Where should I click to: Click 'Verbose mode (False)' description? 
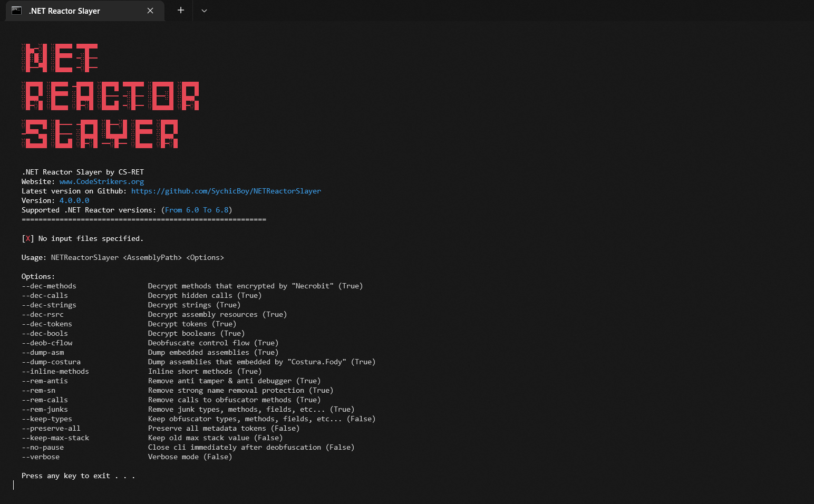[190, 457]
